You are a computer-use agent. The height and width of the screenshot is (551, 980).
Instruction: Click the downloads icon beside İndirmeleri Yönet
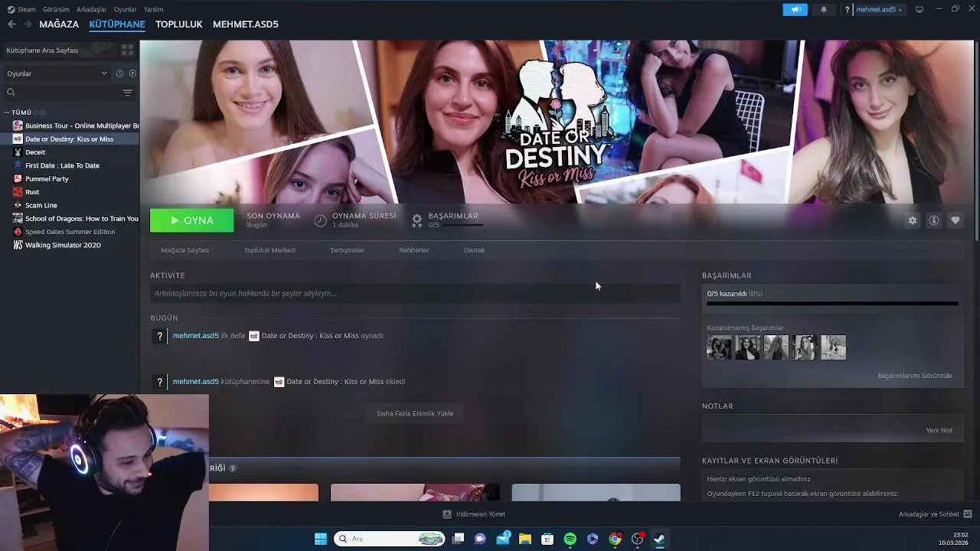point(447,514)
